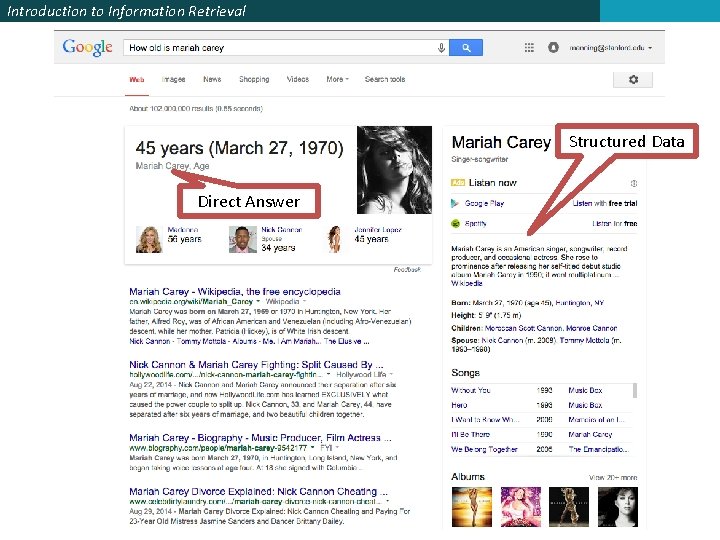Click the Tommy Mottola spouse link
Screen dimensions: 720x540
pos(584,340)
